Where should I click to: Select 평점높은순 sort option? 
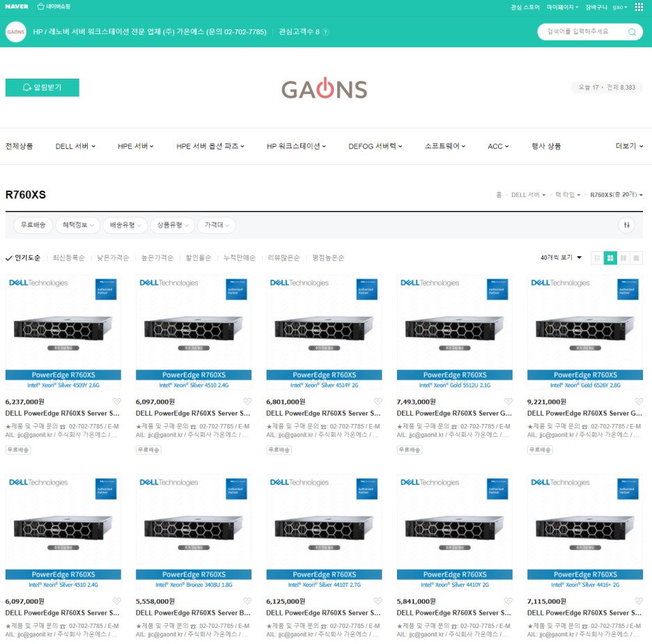tap(328, 258)
